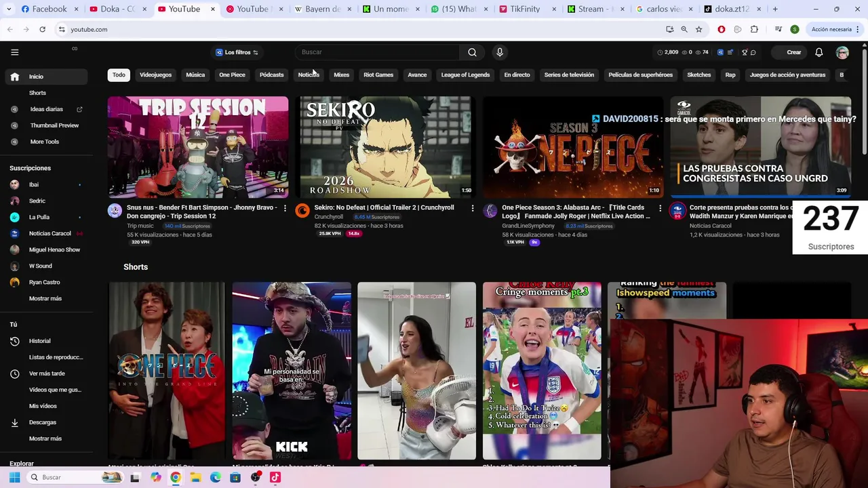The width and height of the screenshot is (868, 488).
Task: Click the YouTube search input field
Action: (x=378, y=52)
